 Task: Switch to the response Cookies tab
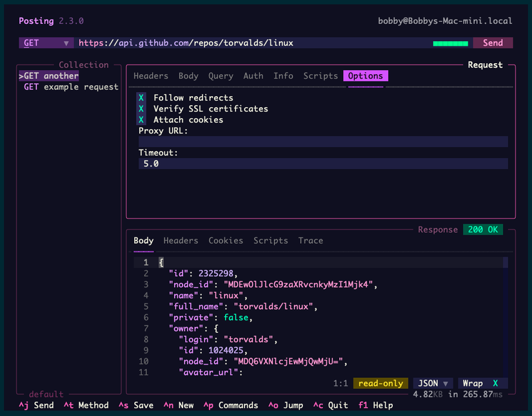point(226,240)
